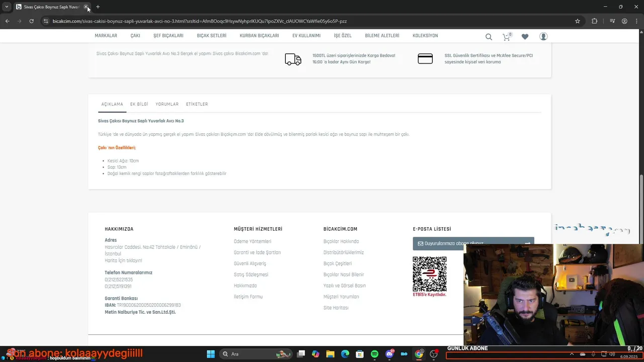The height and width of the screenshot is (362, 644).
Task: Open the ÇAKI menu
Action: coord(135,36)
